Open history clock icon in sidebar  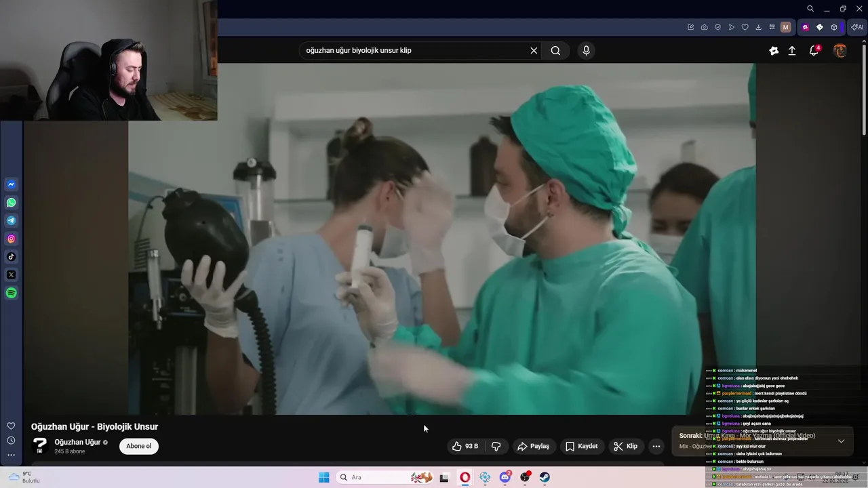[x=11, y=441]
